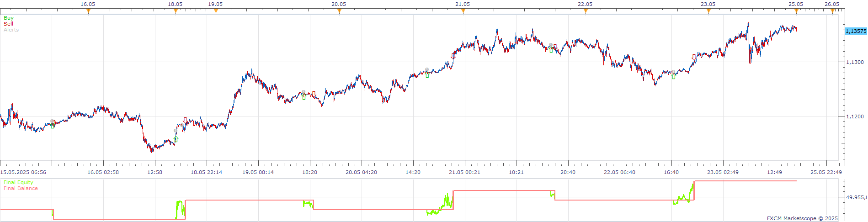Click the 49.955,0 equity axis label
This screenshot has width=868, height=222.
(856, 197)
